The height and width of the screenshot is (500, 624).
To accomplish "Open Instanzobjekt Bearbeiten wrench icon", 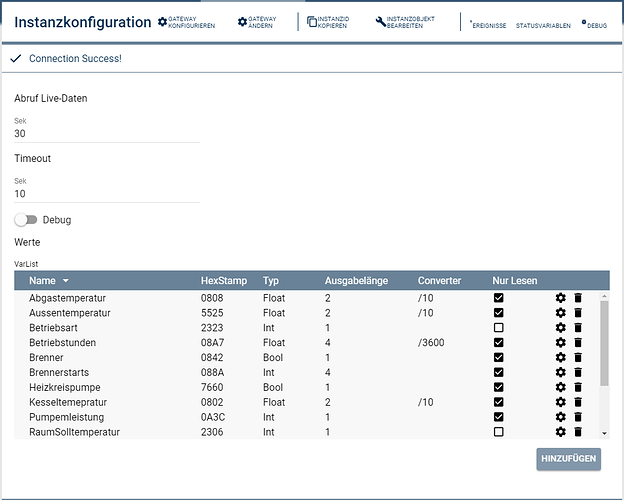I will pyautogui.click(x=381, y=22).
